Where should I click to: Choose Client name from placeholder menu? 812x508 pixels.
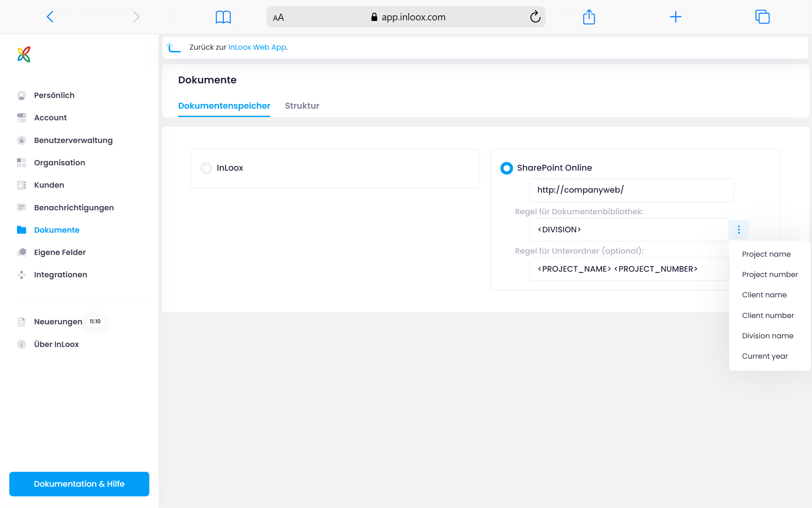tap(764, 295)
